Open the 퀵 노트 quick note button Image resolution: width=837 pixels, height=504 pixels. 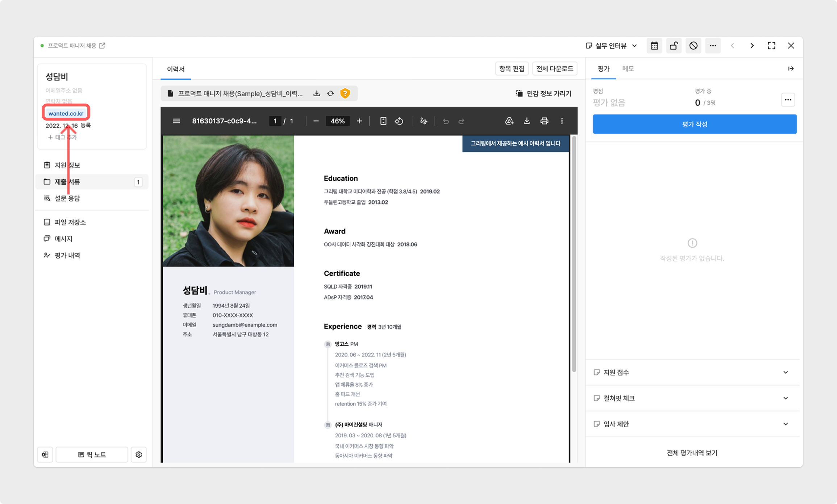pyautogui.click(x=92, y=455)
